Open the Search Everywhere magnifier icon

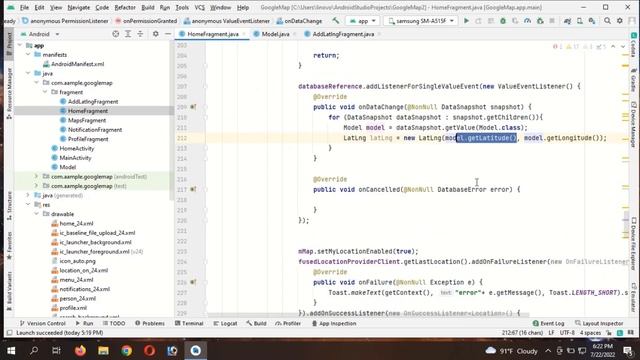point(607,21)
